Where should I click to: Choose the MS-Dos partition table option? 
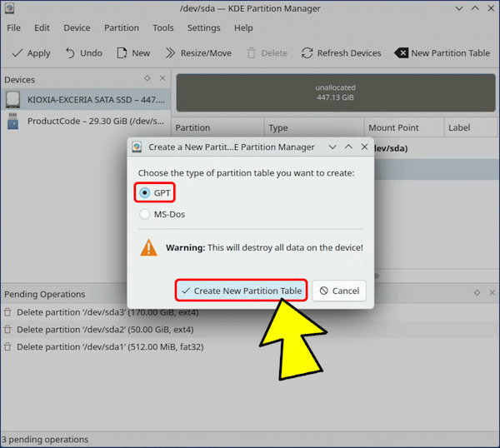(145, 214)
